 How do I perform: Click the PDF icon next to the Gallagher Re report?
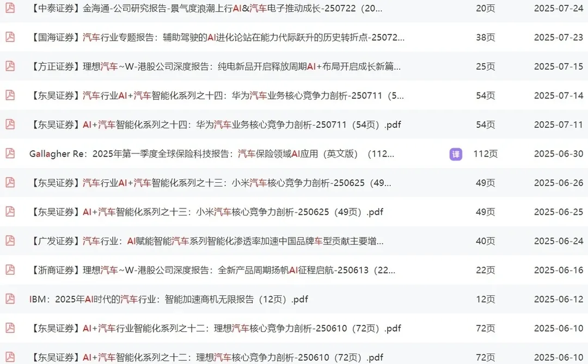9,153
